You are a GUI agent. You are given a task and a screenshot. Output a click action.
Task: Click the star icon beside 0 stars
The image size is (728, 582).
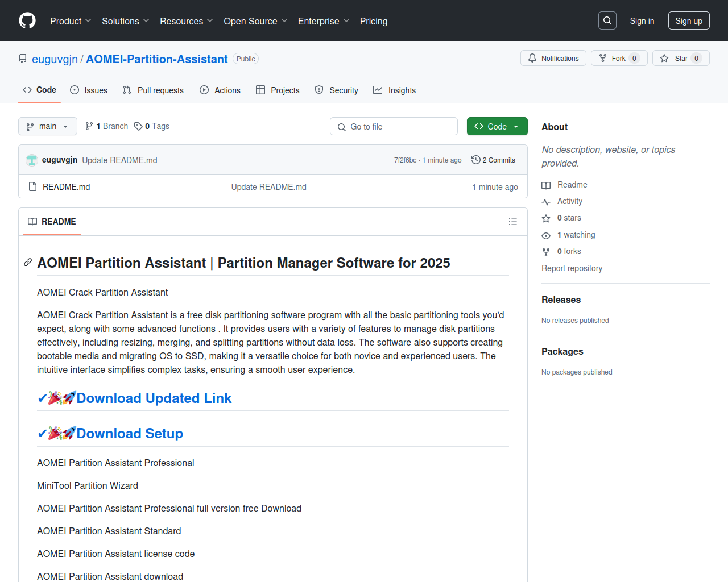(546, 218)
